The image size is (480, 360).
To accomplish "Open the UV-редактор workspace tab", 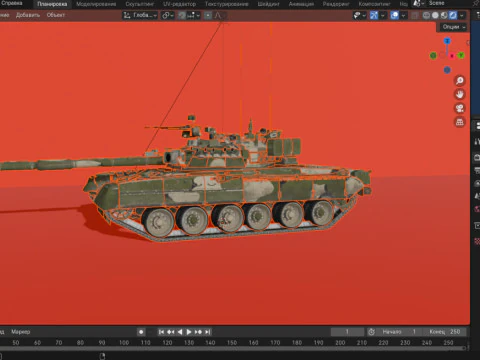I will tap(179, 4).
